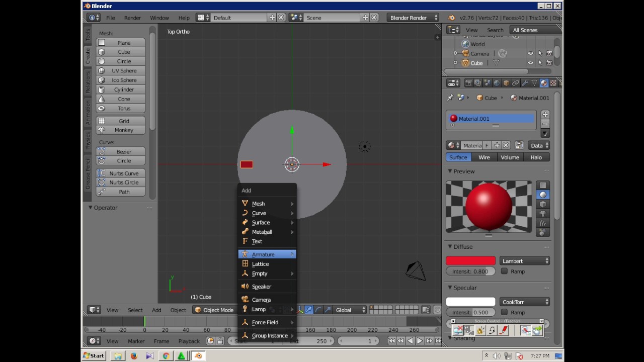Toggle the Cube's visibility eye in outliner
This screenshot has height=362, width=644.
pyautogui.click(x=530, y=63)
